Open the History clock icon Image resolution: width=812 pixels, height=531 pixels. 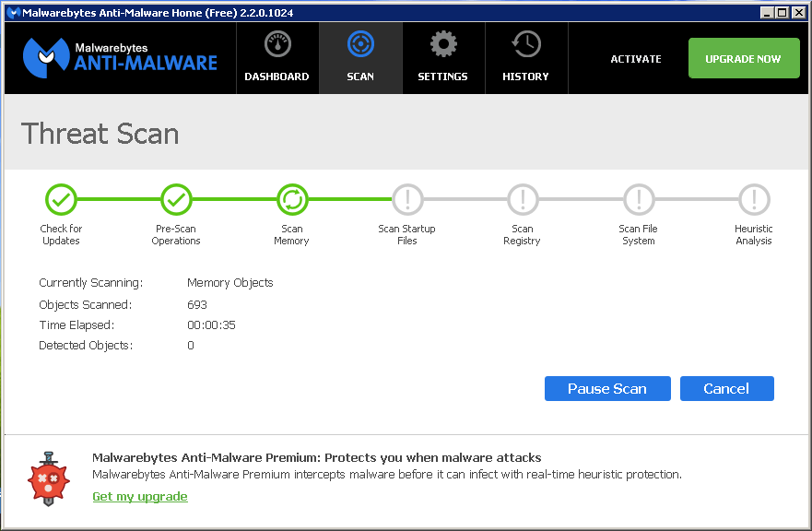click(526, 44)
